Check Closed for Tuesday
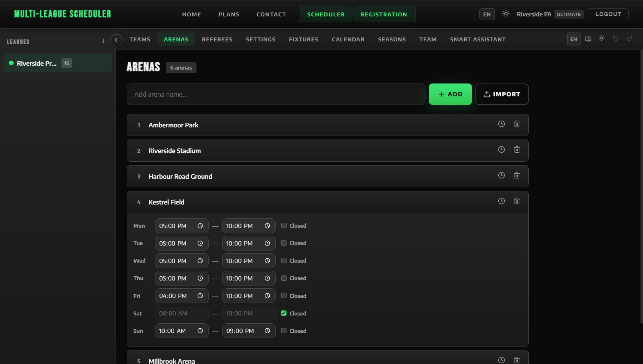Screen dimensions: 643x364 284,243
